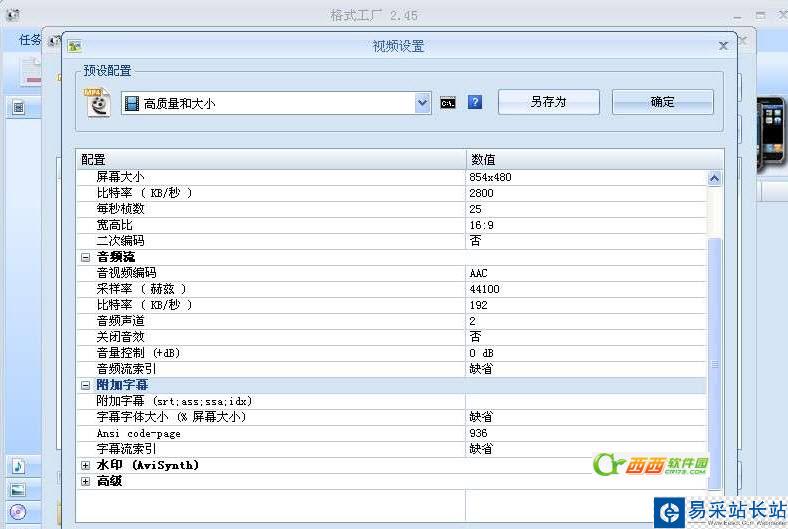Click the vertical scrollbar thumb

point(714,364)
